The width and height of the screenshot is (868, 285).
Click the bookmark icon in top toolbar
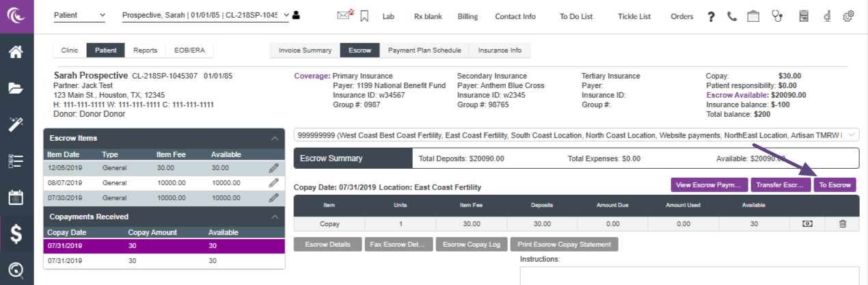pyautogui.click(x=364, y=16)
